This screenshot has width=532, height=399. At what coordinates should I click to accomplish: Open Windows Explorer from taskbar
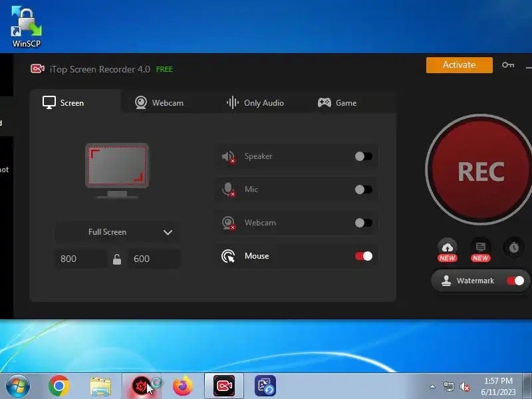[x=100, y=386]
